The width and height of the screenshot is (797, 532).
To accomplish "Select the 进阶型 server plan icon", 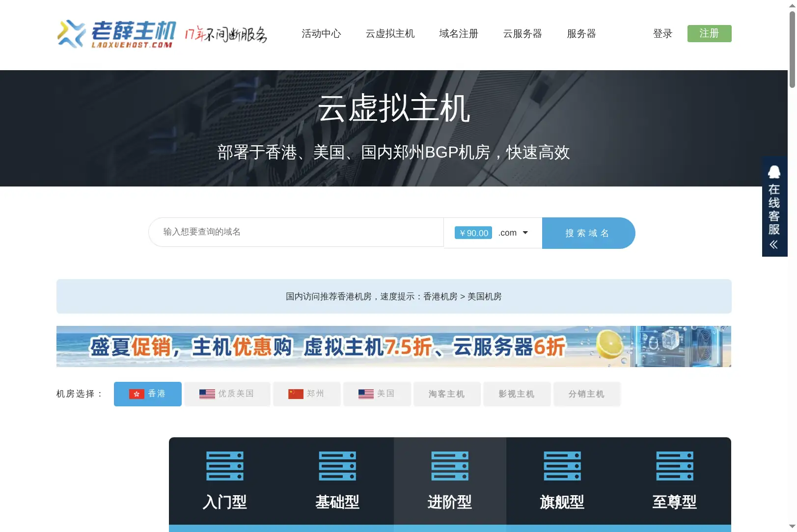I will click(450, 466).
